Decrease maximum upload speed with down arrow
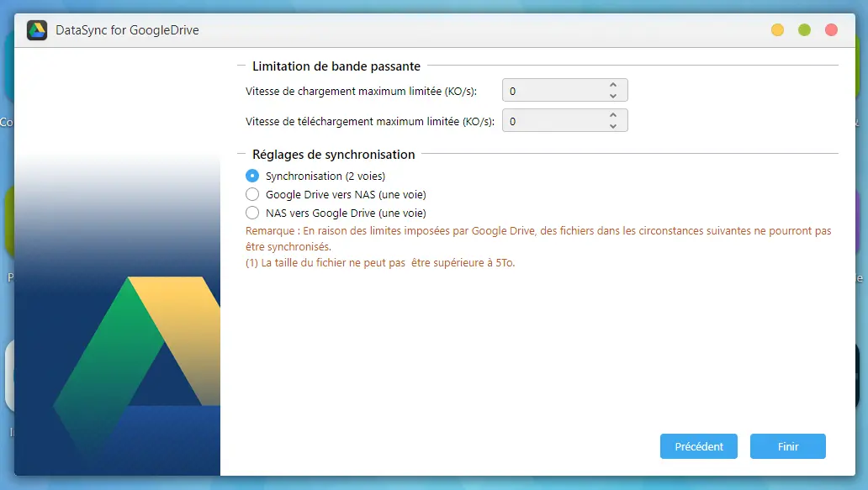This screenshot has width=868, height=490. 613,95
